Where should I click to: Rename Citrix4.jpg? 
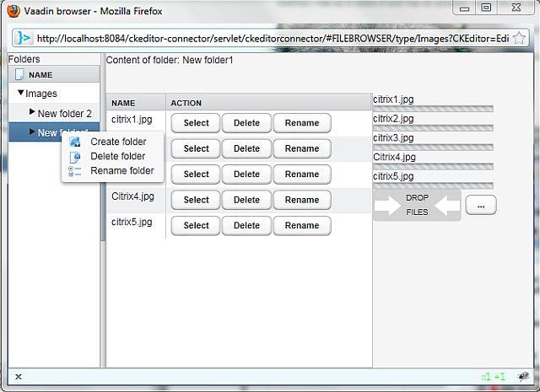[302, 200]
